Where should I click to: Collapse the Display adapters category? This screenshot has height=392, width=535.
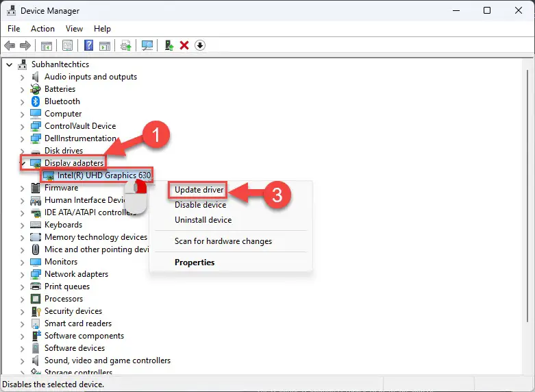tap(23, 163)
